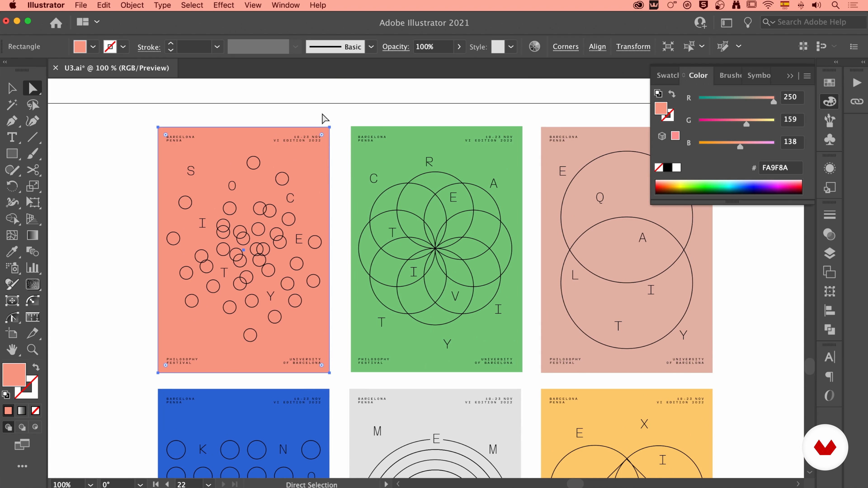Select the Type tool
This screenshot has height=488, width=868.
pos(12,137)
